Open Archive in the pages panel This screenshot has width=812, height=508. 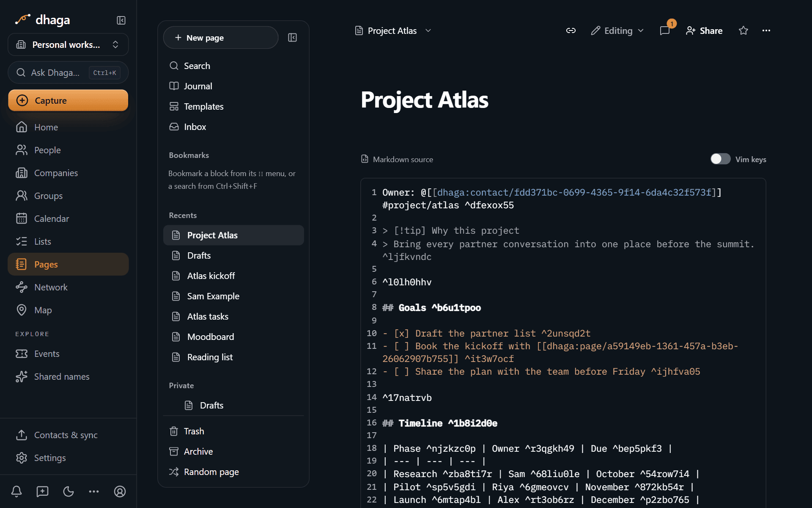point(233,451)
